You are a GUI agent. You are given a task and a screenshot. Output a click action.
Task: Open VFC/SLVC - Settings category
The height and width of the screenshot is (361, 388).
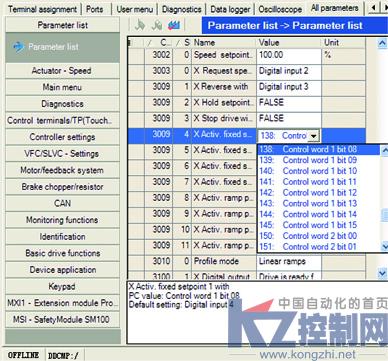(x=62, y=154)
